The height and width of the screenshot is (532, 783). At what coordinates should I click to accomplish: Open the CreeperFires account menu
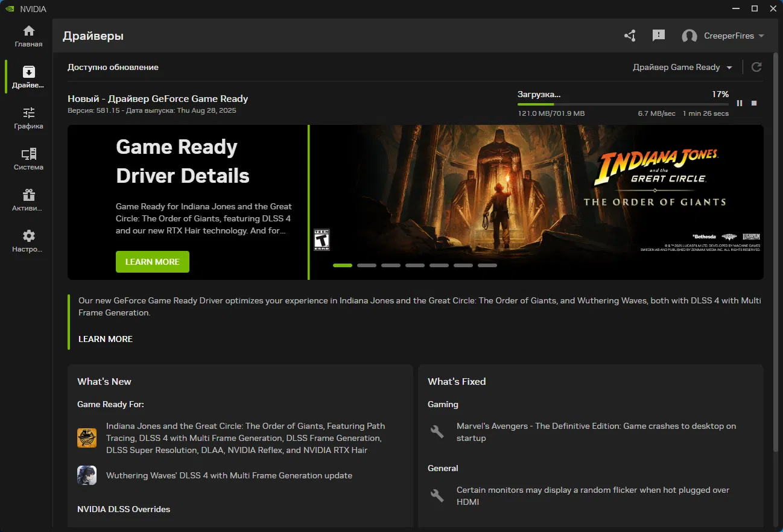[x=723, y=36]
